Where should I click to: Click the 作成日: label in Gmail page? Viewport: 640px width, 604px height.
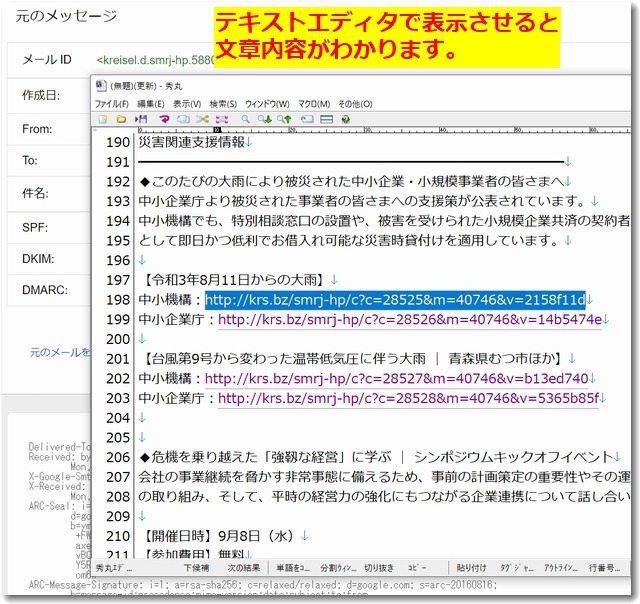41,95
